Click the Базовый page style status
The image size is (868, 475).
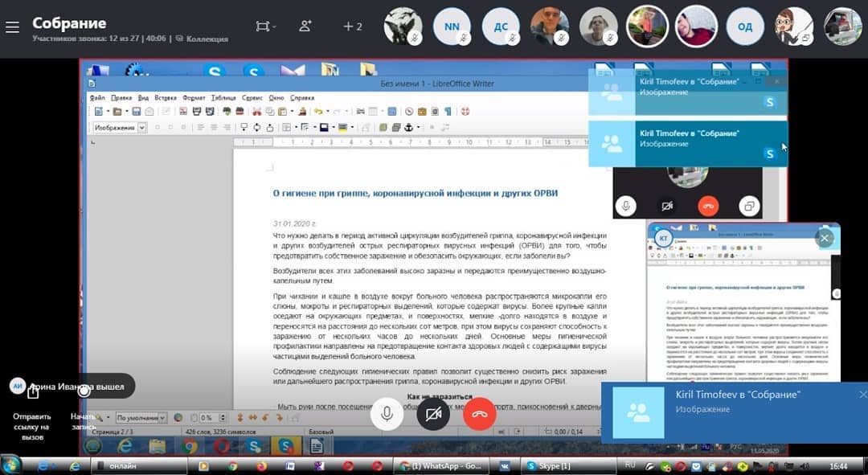(x=321, y=432)
